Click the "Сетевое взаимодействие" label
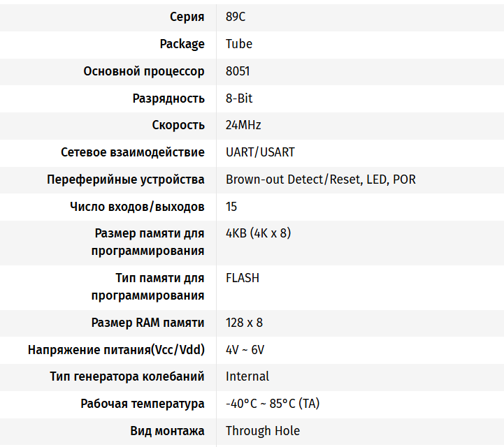The height and width of the screenshot is (447, 504). coord(133,152)
